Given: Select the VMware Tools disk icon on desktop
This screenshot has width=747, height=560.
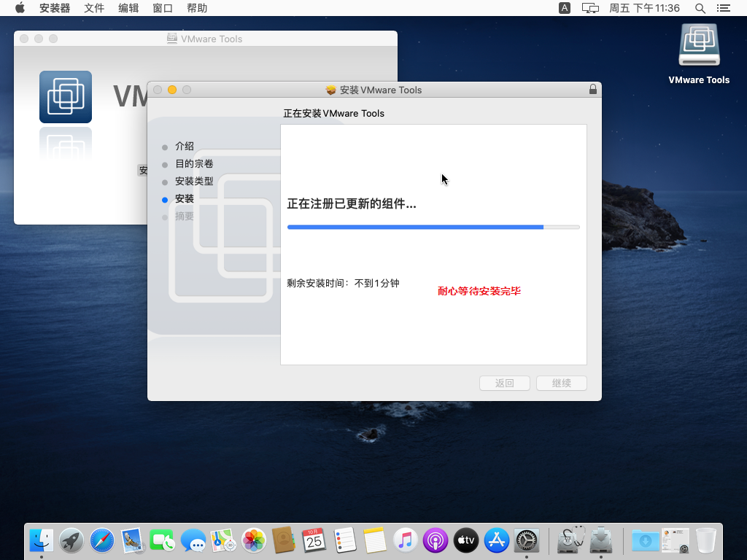Looking at the screenshot, I should click(699, 44).
